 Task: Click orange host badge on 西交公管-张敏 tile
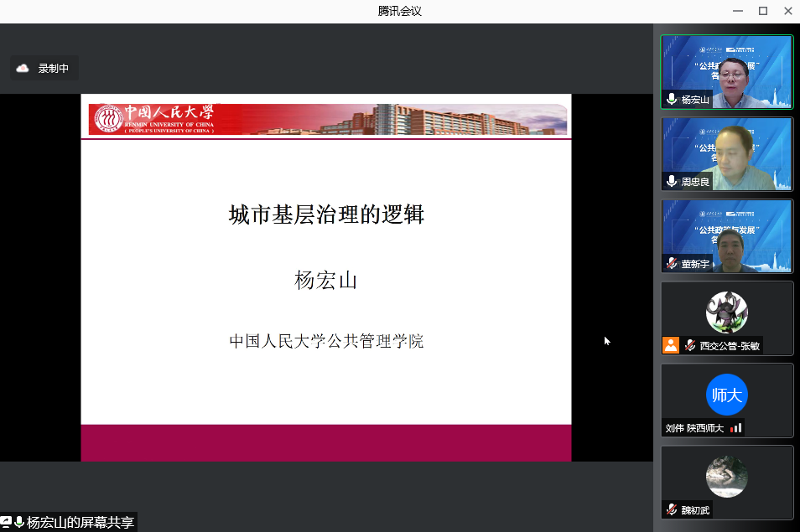[x=671, y=345]
